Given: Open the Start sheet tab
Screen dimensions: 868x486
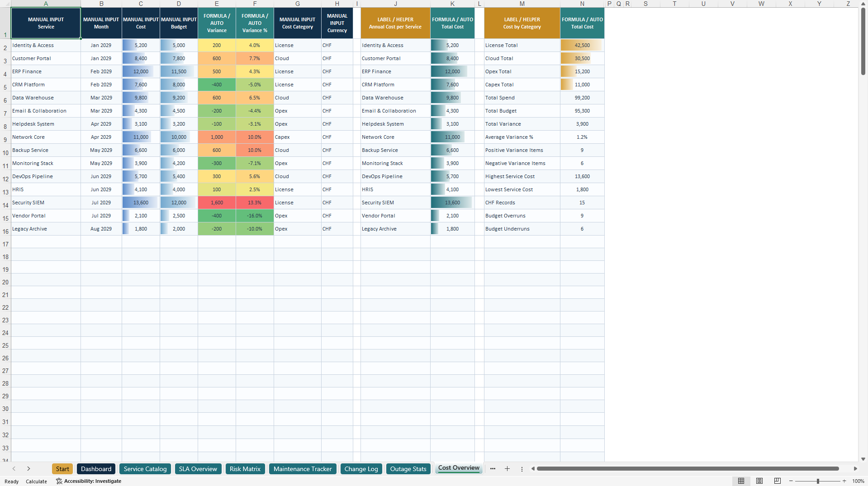Looking at the screenshot, I should click(x=62, y=469).
